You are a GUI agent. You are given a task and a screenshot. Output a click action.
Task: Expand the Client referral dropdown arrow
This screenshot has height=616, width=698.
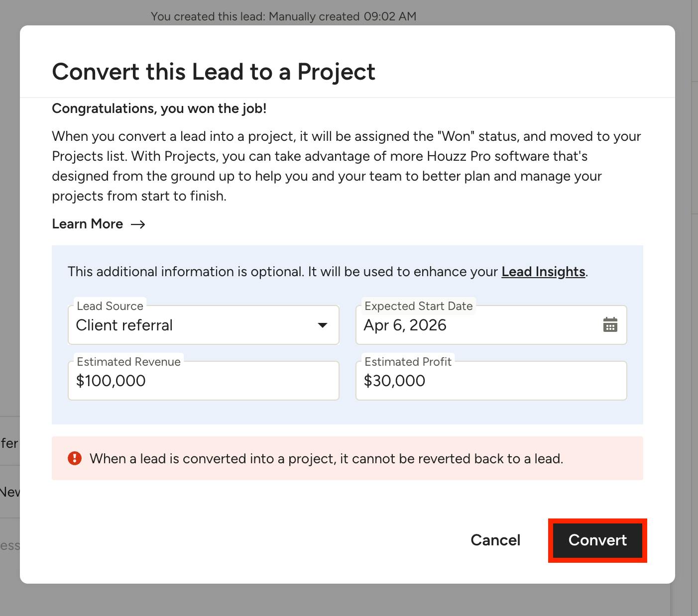coord(323,325)
